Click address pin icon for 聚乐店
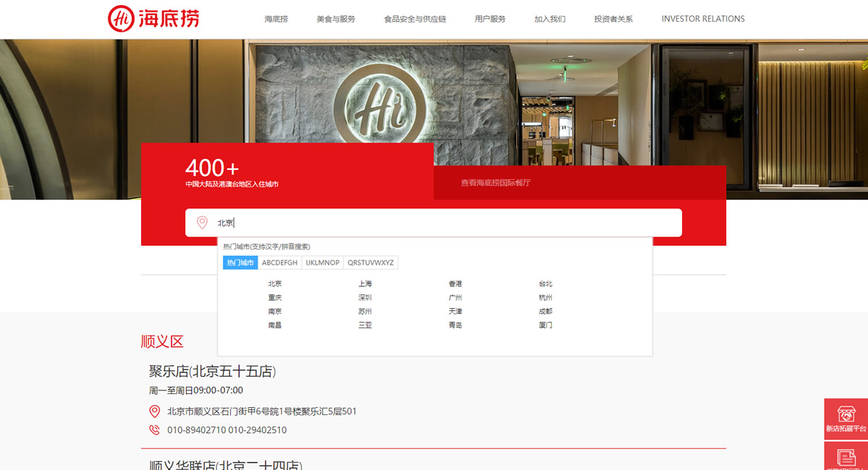868x470 pixels. pos(154,411)
